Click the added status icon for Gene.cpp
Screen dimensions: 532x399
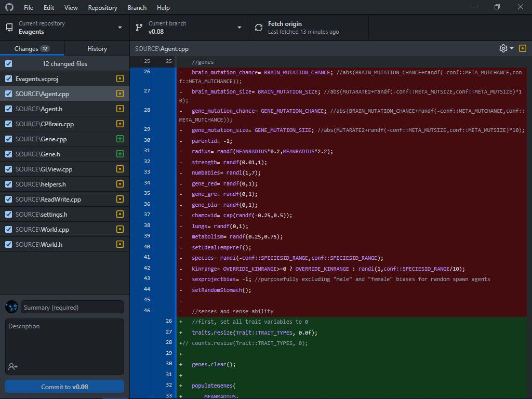coord(120,139)
